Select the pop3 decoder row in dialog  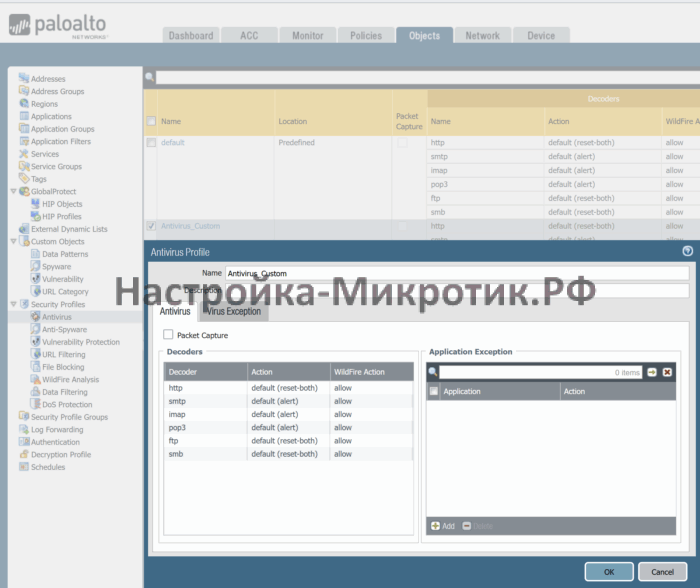[x=288, y=427]
